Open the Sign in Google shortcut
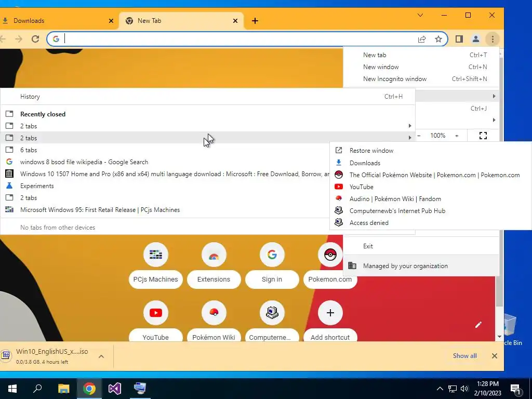Screen dimensions: 532x399 tap(272, 255)
